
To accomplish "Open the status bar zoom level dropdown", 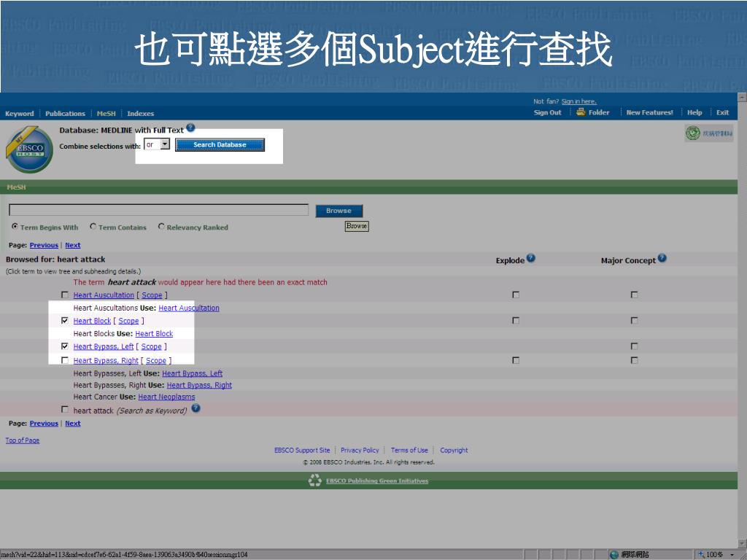I will click(x=732, y=555).
